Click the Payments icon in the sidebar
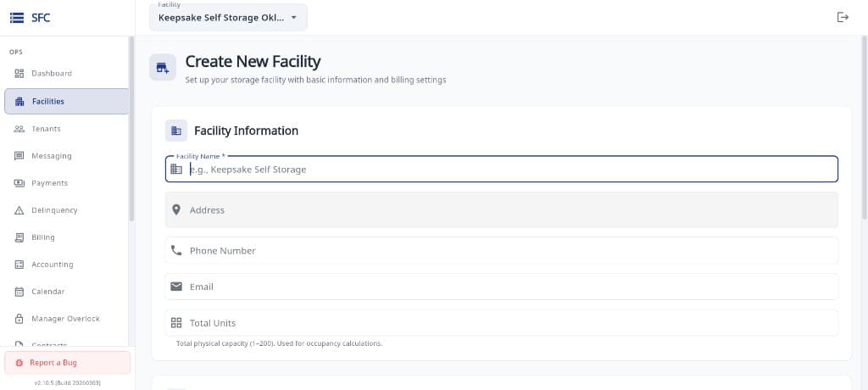This screenshot has width=868, height=390. [x=19, y=183]
